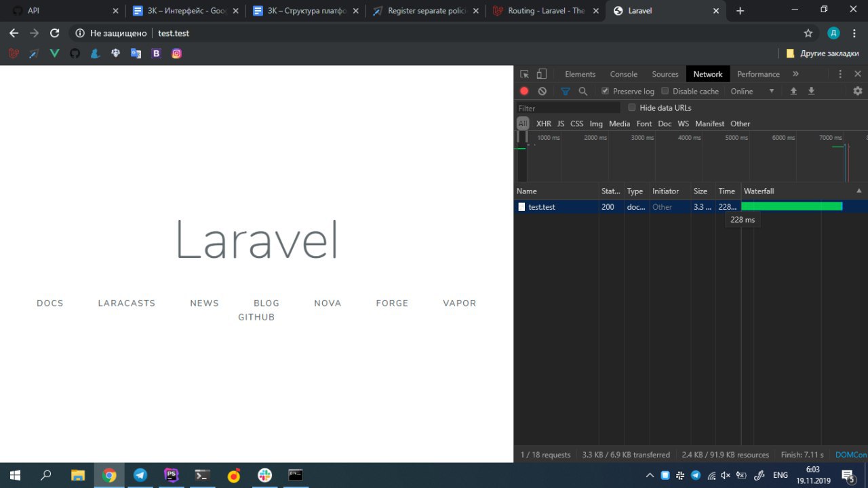
Task: Click the import HAR upload icon
Action: (x=793, y=91)
